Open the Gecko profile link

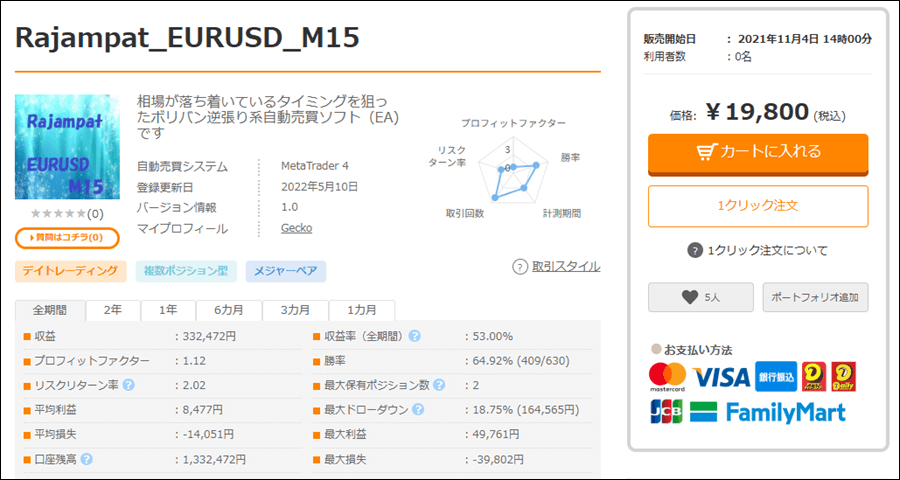(x=296, y=228)
